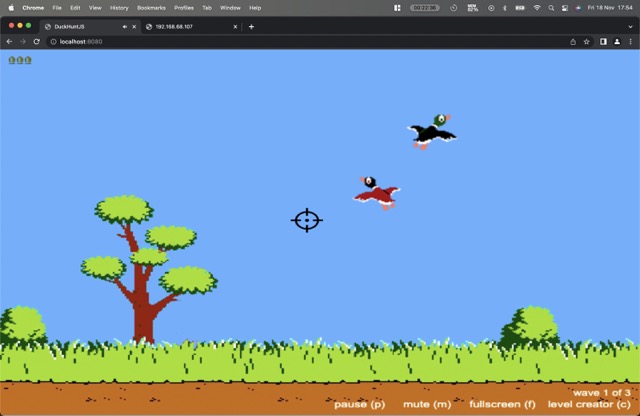Screen dimensions: 640x416
Task: Open the History menu
Action: pos(119,8)
